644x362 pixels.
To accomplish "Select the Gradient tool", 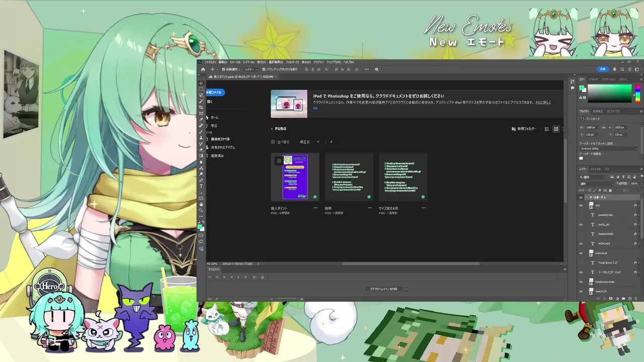I will 201,156.
